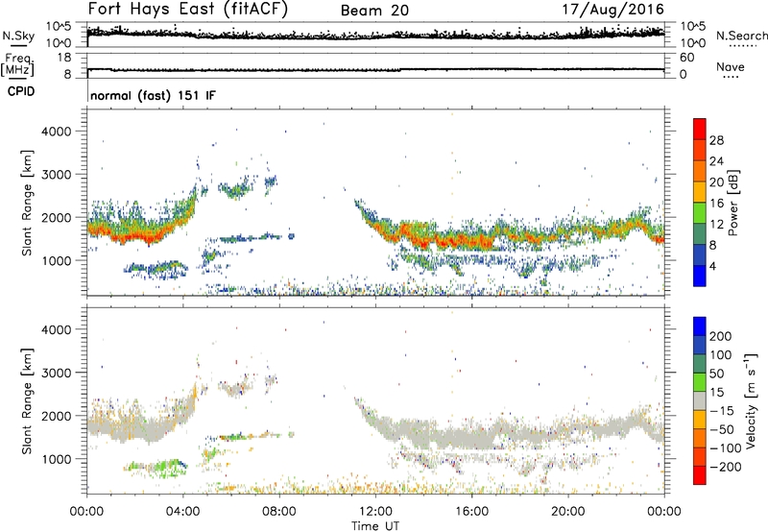This screenshot has height=532, width=768.
Task: Click the strong echo band near 02:00 in power panel
Action: [x=135, y=234]
